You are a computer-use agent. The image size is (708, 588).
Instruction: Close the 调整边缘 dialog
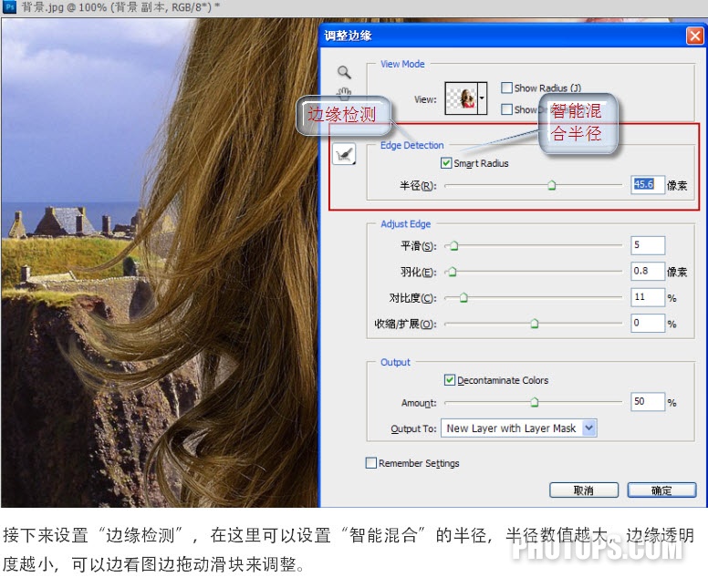point(695,36)
